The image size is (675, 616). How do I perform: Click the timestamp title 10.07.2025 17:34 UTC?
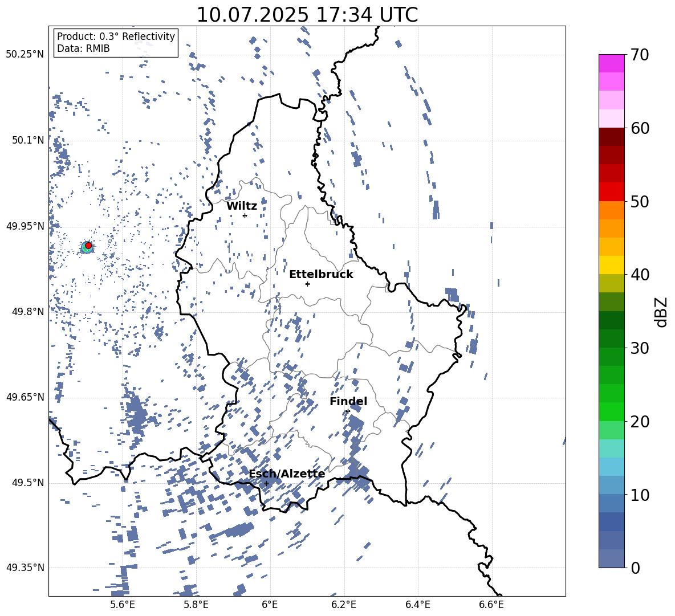click(x=307, y=15)
